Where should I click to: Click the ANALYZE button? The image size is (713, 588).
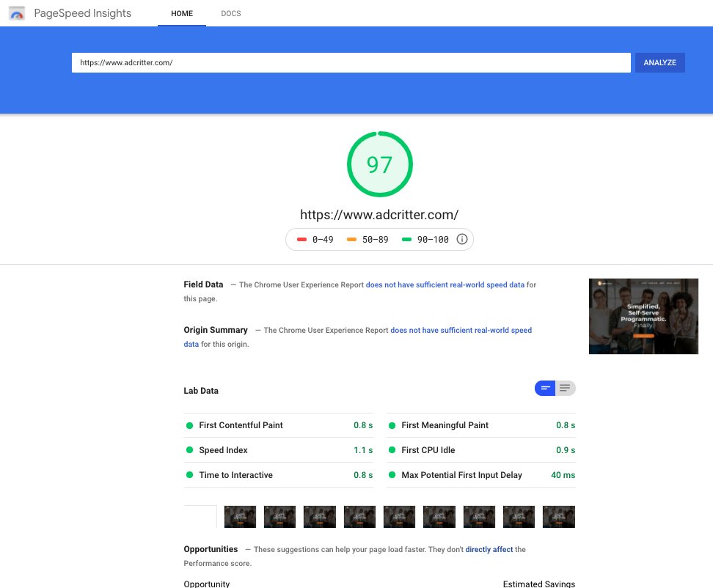[x=659, y=63]
